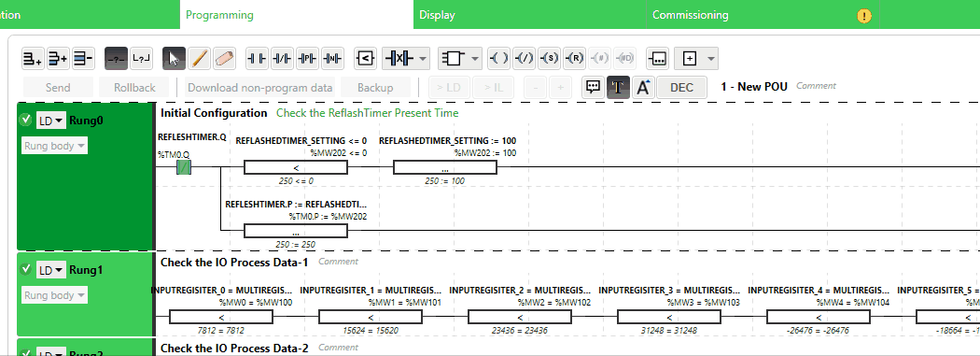
Task: Insert a negated coil
Action: [524, 59]
